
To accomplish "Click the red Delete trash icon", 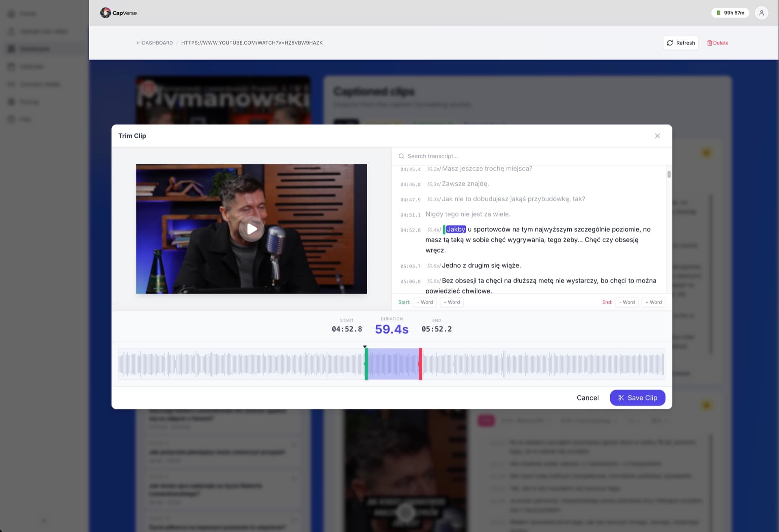I will pos(710,43).
